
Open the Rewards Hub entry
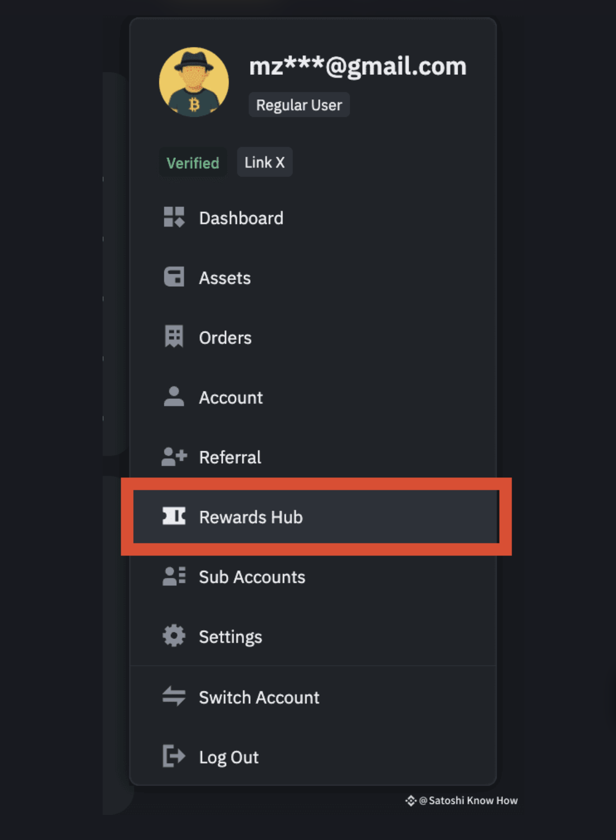pos(251,517)
